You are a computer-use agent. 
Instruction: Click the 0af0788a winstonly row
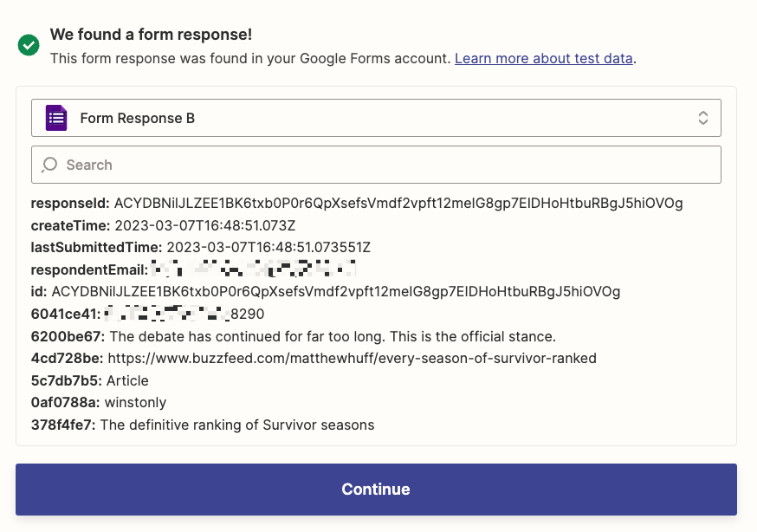tap(99, 402)
